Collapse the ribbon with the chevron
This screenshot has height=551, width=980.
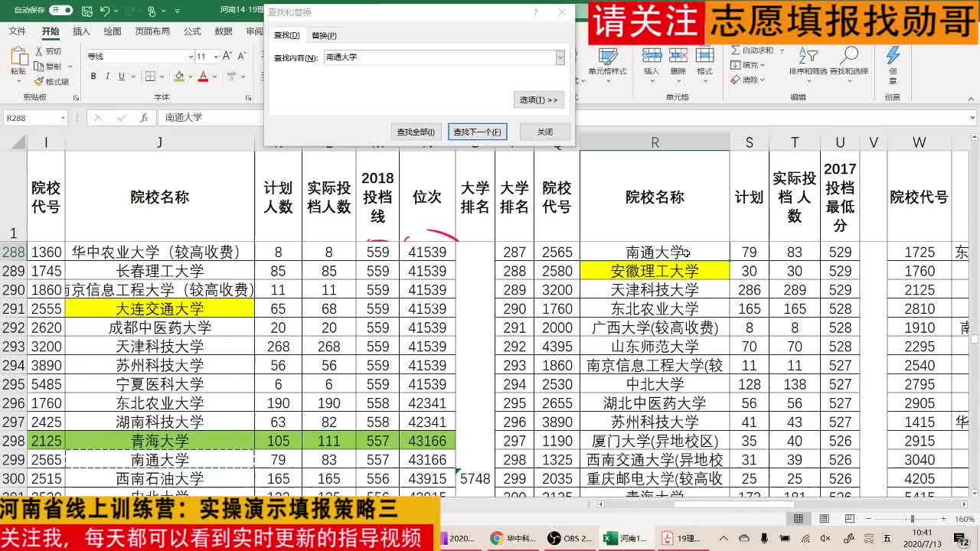click(x=972, y=97)
